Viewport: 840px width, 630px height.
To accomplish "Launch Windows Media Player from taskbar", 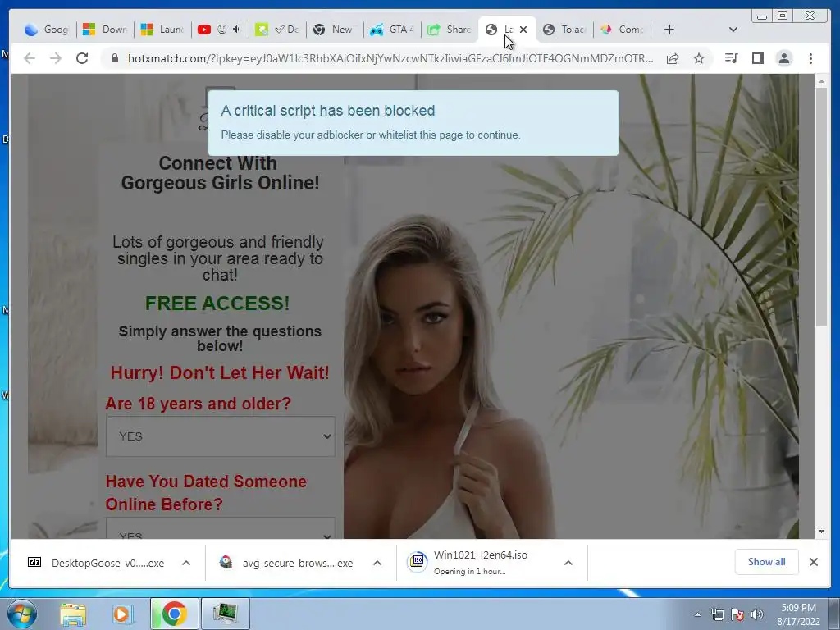I will tap(123, 614).
